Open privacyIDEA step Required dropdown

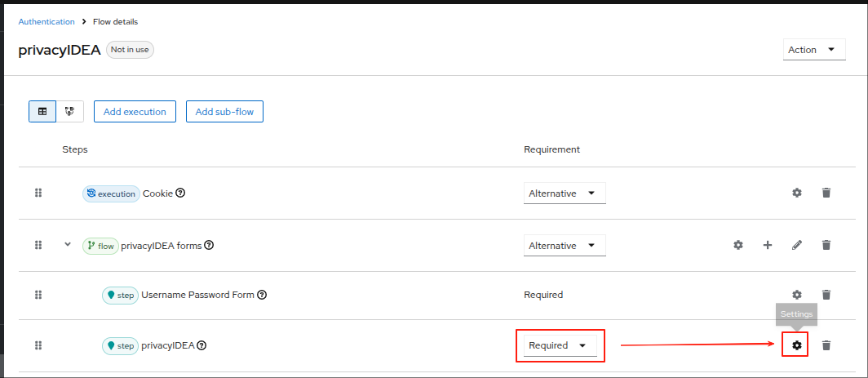click(560, 345)
